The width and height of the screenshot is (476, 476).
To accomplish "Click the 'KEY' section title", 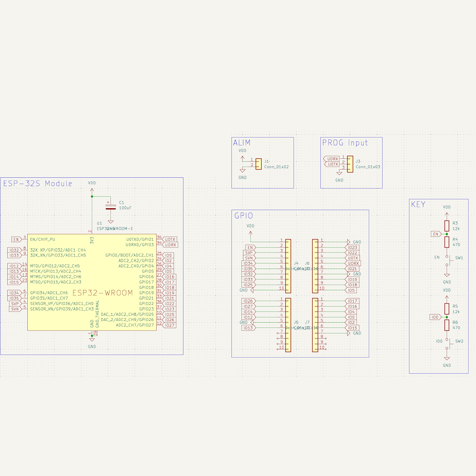I will tap(418, 204).
